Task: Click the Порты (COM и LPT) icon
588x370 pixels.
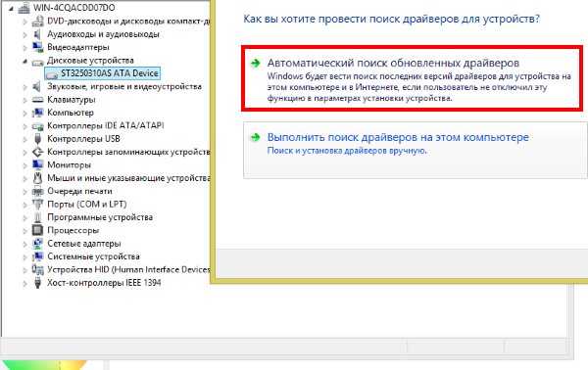Action: [37, 205]
